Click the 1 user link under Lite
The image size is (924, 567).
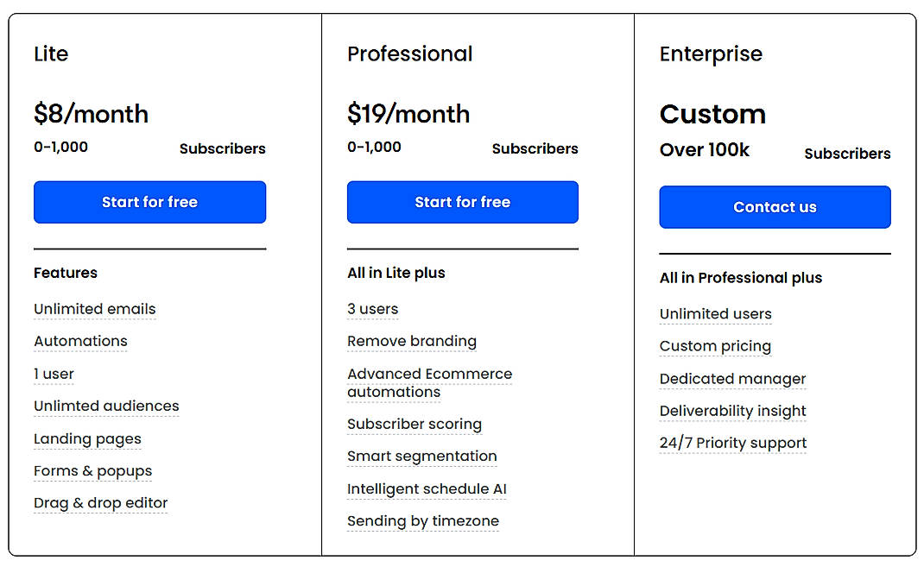click(x=54, y=374)
